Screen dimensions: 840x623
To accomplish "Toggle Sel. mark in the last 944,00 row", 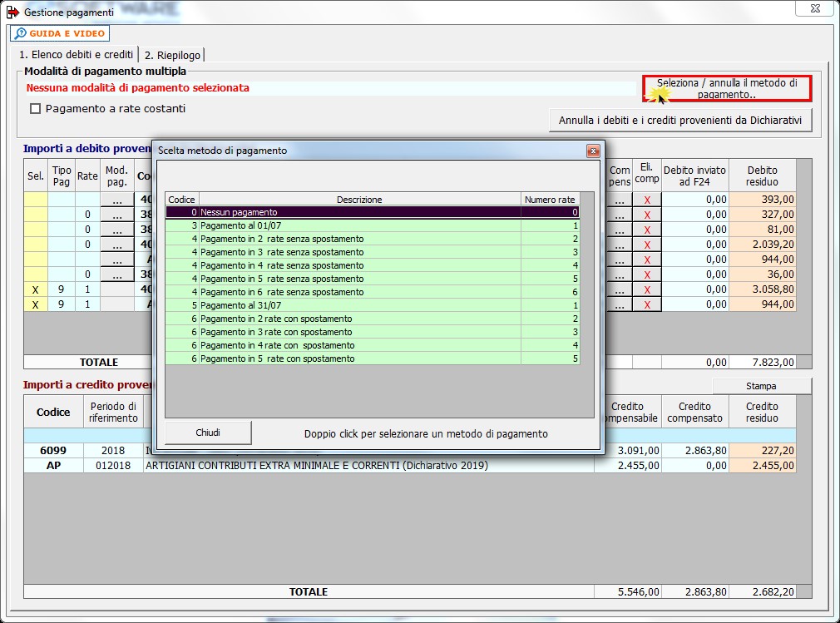I will [x=36, y=304].
